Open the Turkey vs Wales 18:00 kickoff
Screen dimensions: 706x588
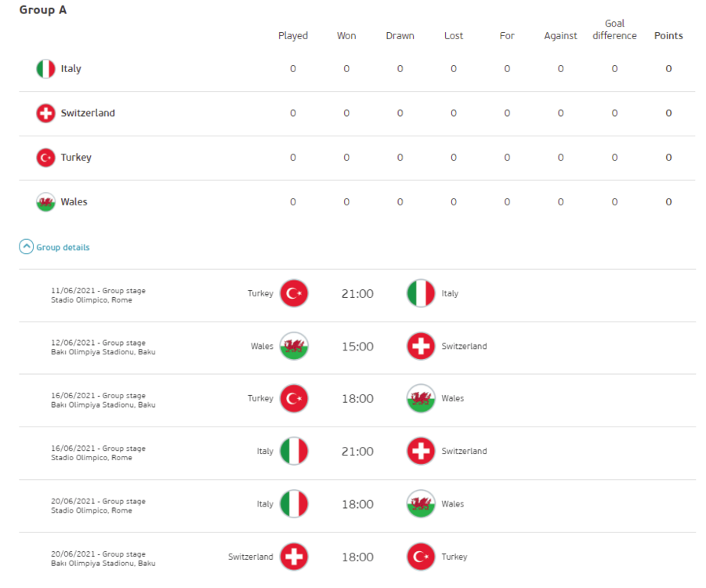click(x=357, y=399)
